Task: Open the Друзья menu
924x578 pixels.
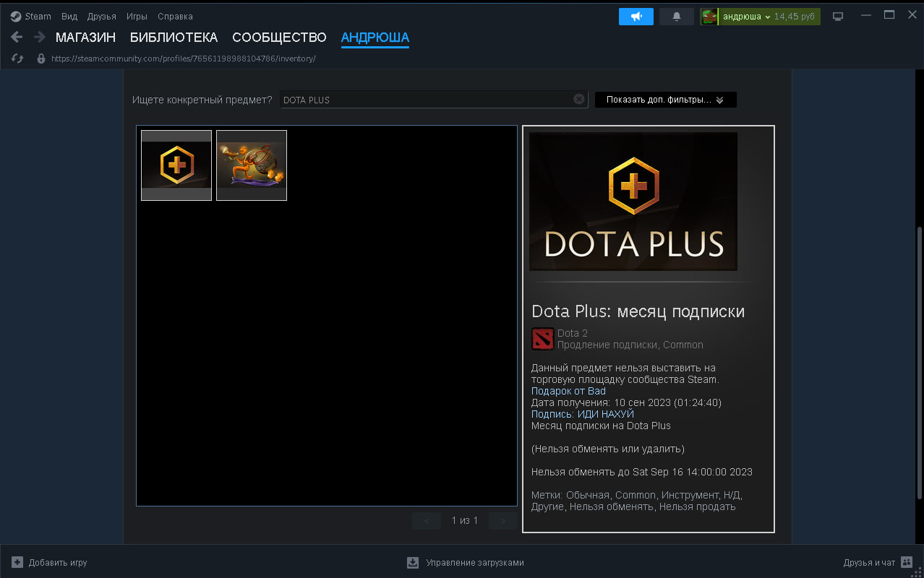Action: click(101, 16)
